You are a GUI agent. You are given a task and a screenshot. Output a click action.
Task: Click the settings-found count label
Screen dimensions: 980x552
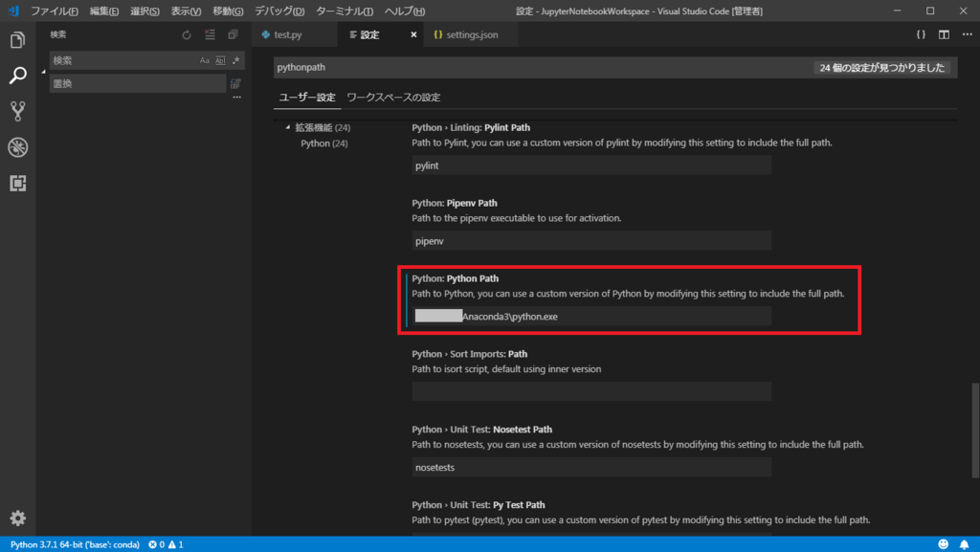[x=881, y=67]
